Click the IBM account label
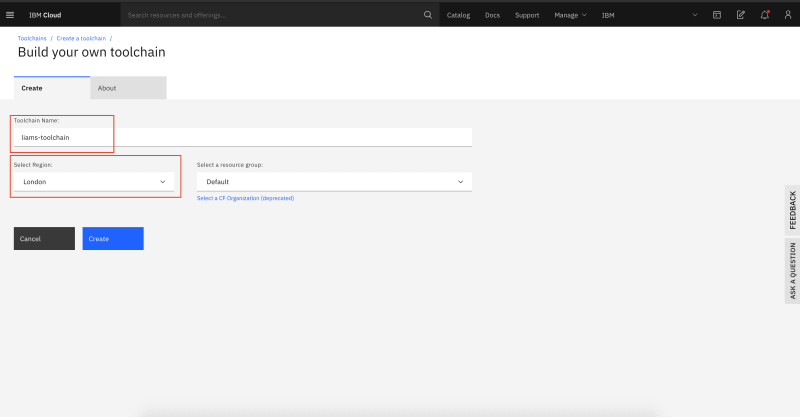 pyautogui.click(x=608, y=15)
